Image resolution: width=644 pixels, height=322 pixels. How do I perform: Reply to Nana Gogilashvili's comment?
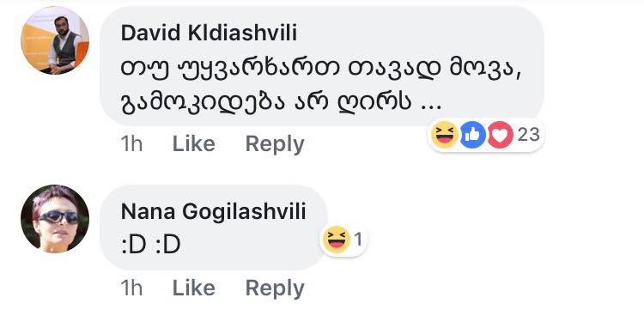[x=275, y=288]
